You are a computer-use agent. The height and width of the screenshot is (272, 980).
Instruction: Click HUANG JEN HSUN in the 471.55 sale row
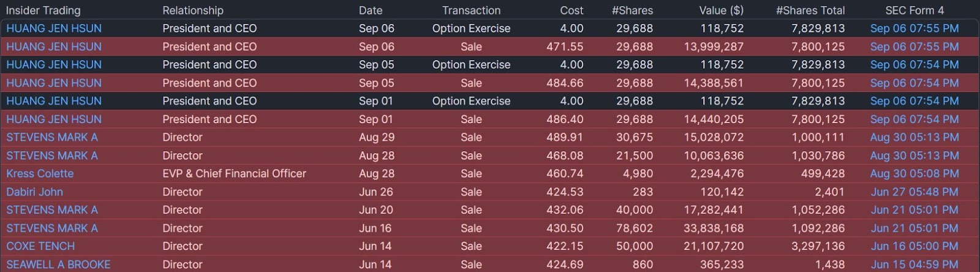(54, 47)
